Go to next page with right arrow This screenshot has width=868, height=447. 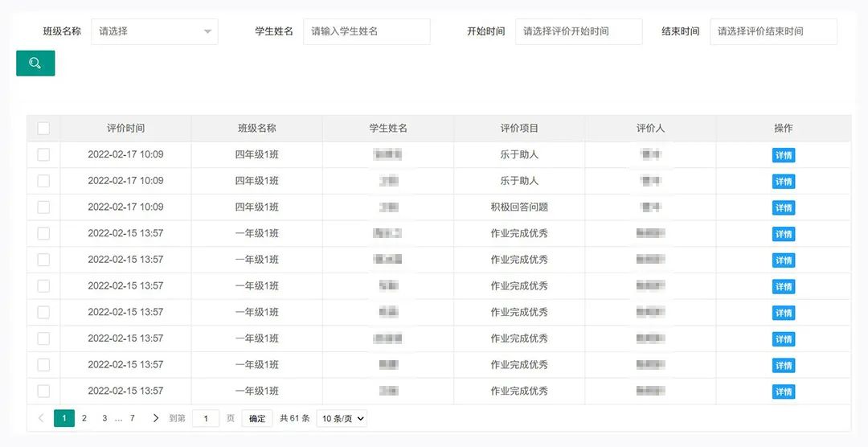click(156, 418)
